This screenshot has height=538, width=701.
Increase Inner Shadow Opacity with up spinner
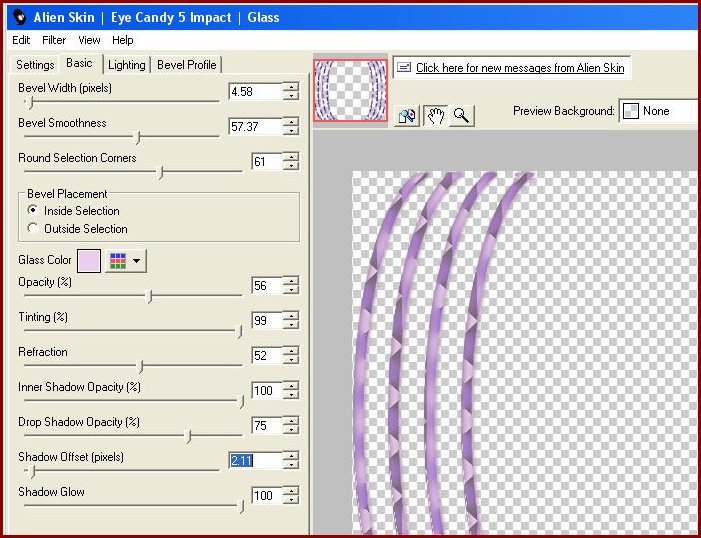pos(291,386)
